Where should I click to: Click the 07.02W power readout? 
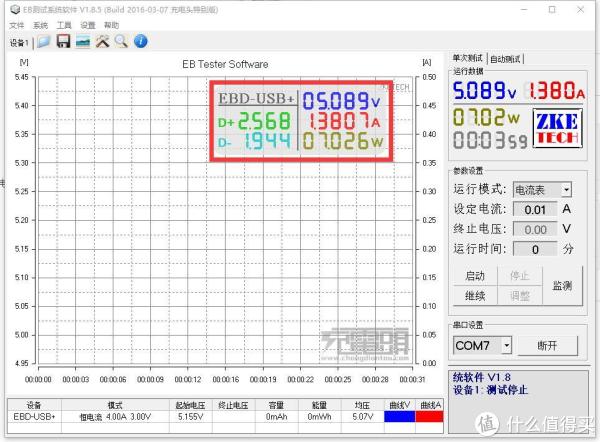click(x=486, y=117)
